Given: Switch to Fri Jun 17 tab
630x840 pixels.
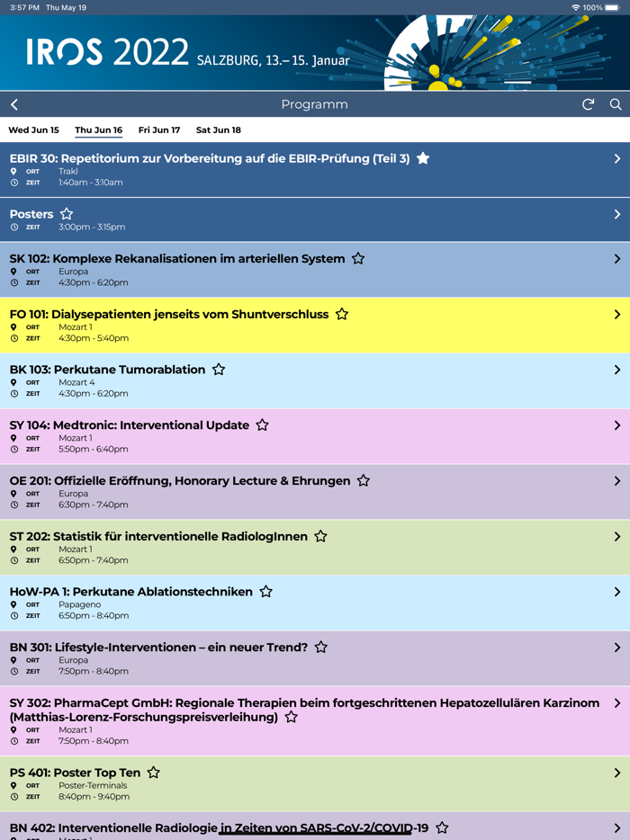Looking at the screenshot, I should [159, 130].
